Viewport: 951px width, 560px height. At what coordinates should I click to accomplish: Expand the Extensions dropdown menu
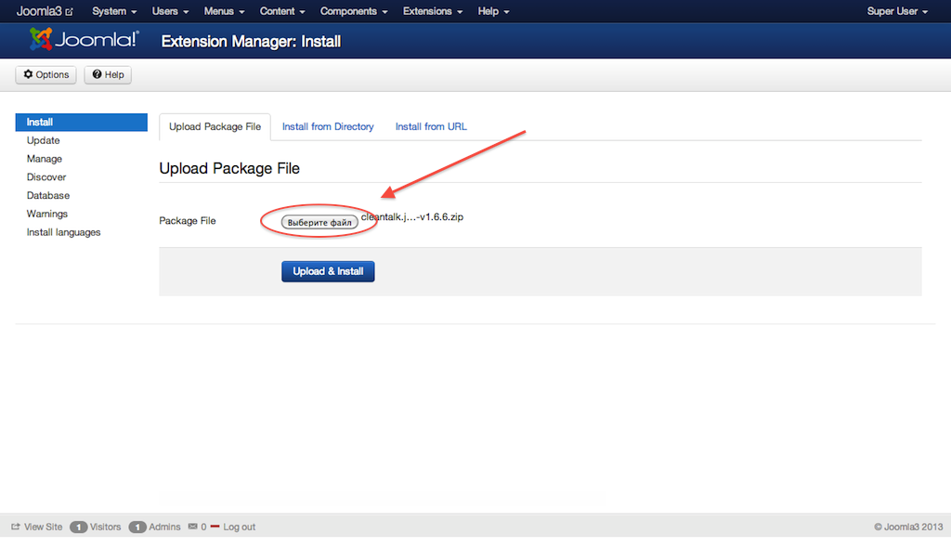click(x=434, y=11)
